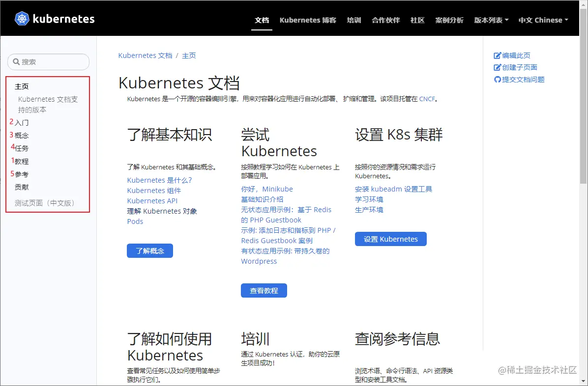Go to Kubernetes 博客 nav item

click(308, 20)
